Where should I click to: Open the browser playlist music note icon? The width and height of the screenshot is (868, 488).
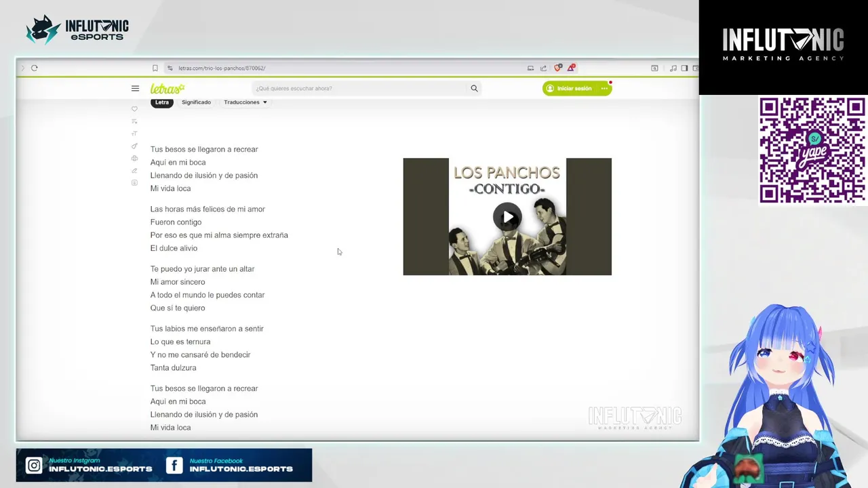coord(673,68)
